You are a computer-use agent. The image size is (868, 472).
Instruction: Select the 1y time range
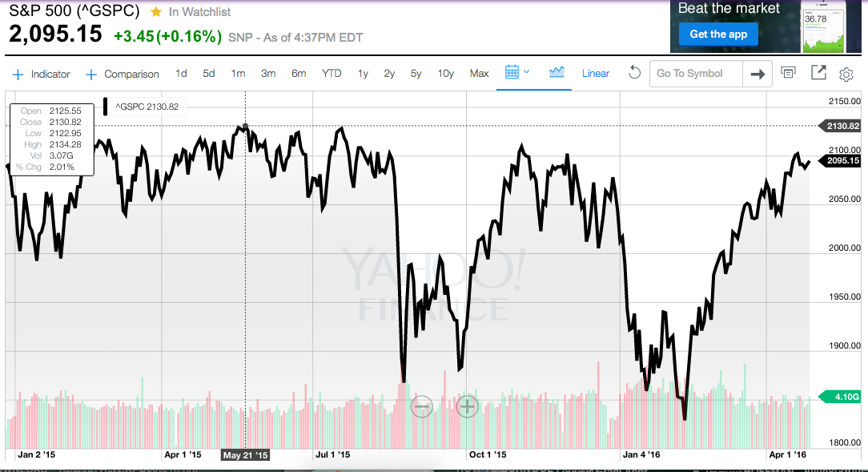[x=363, y=74]
